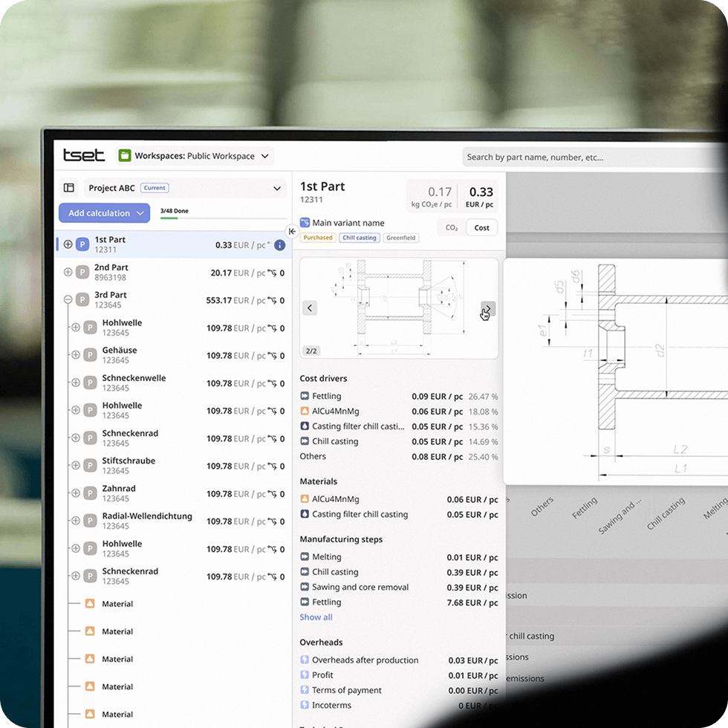Screen dimensions: 728x728
Task: Collapse the left panel with arrow icon
Action: click(292, 231)
